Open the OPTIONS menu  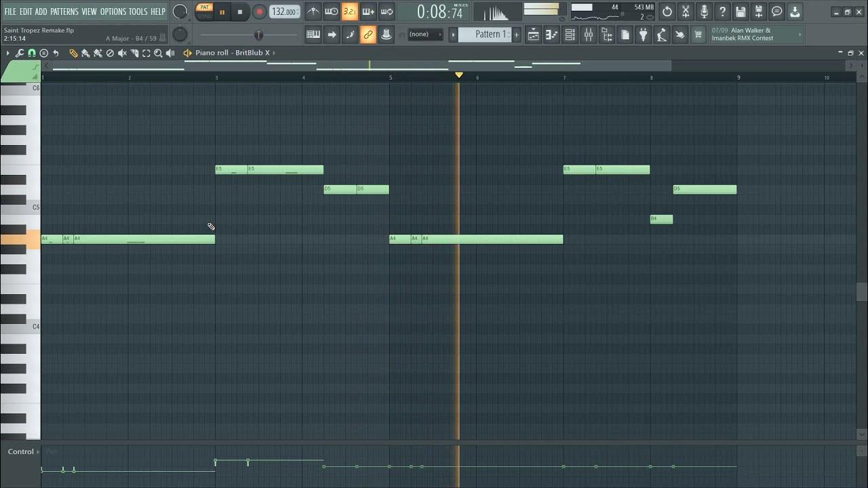point(113,12)
